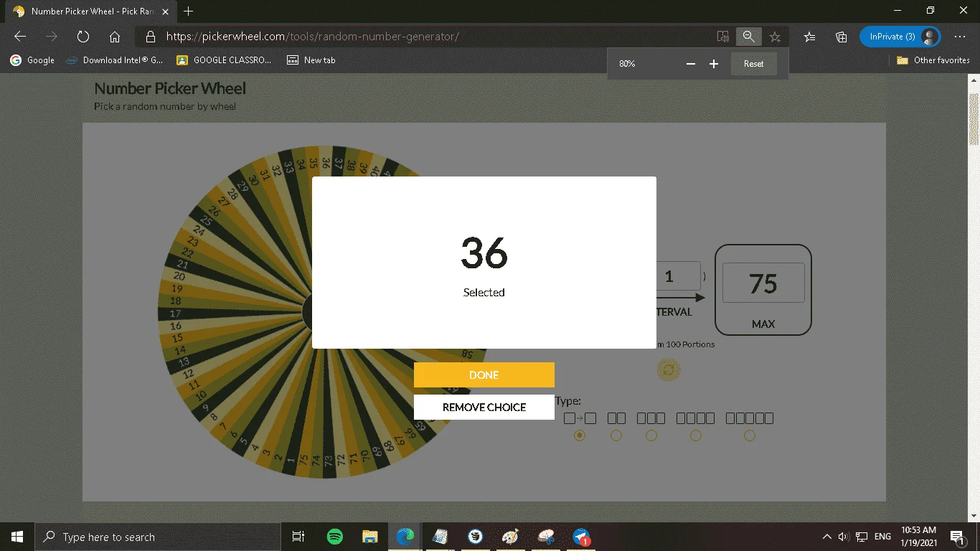
Task: Click segment 36 on the wheel
Action: click(326, 163)
